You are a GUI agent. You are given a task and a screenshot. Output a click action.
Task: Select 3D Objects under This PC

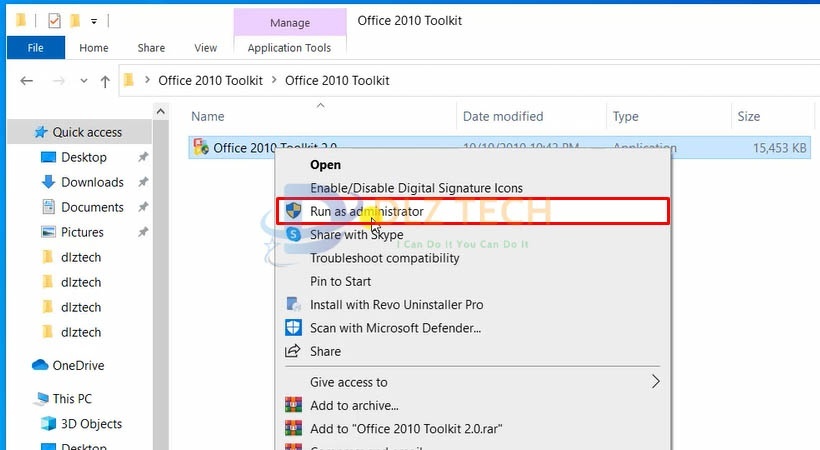[92, 424]
